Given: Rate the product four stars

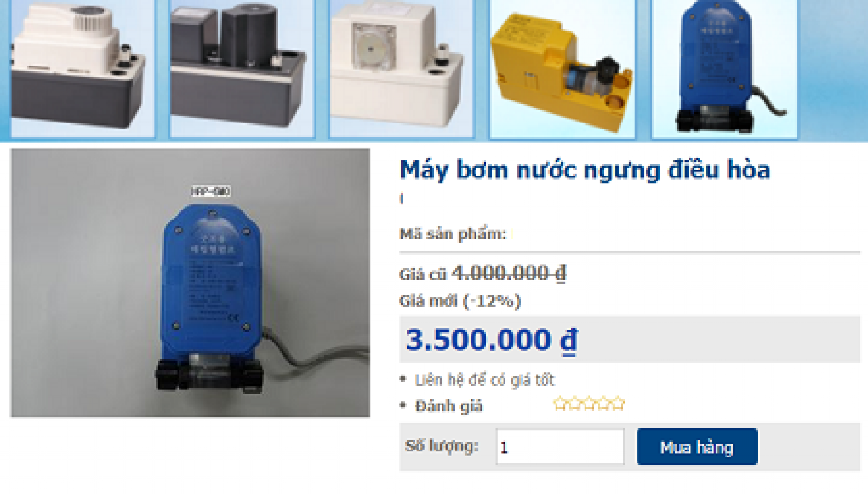Looking at the screenshot, I should click(x=604, y=404).
